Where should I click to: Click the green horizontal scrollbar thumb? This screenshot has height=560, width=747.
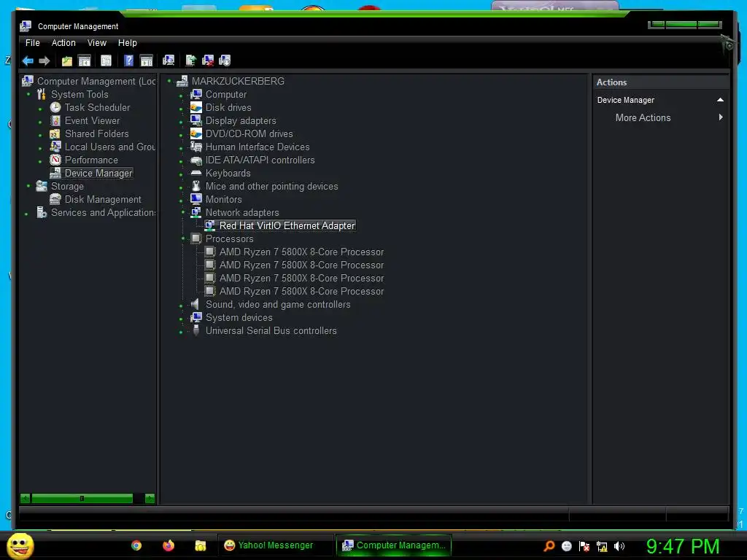(82, 499)
